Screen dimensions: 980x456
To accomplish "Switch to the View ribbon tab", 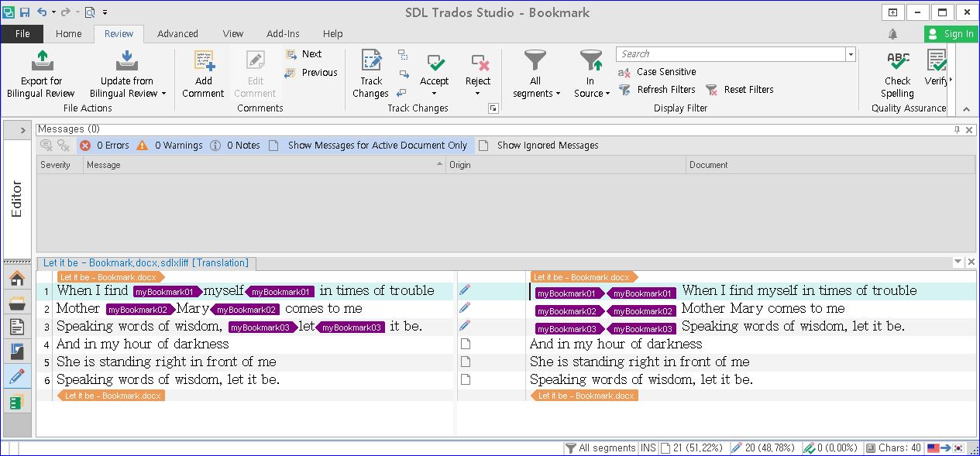I will click(232, 34).
